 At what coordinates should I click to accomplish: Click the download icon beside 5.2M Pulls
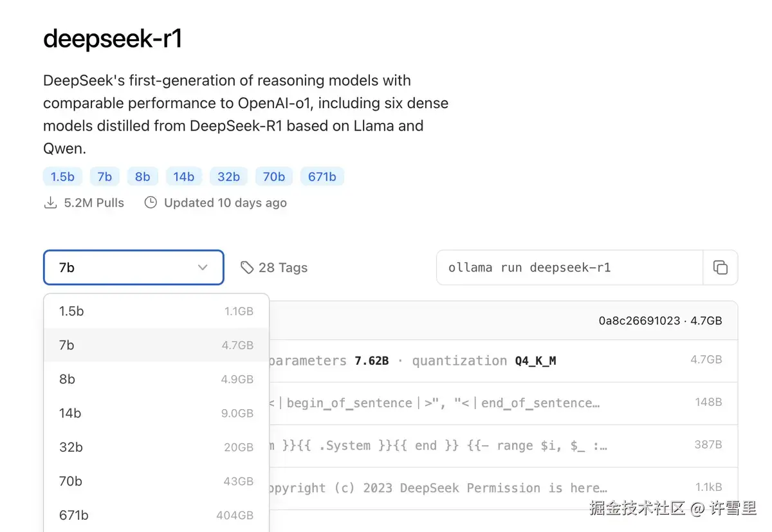(x=50, y=203)
